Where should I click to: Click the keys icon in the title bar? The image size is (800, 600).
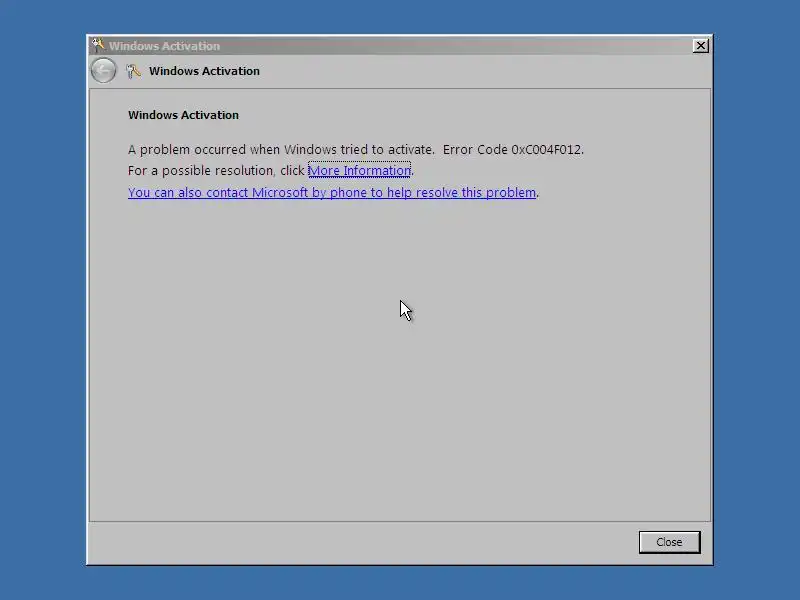click(98, 45)
